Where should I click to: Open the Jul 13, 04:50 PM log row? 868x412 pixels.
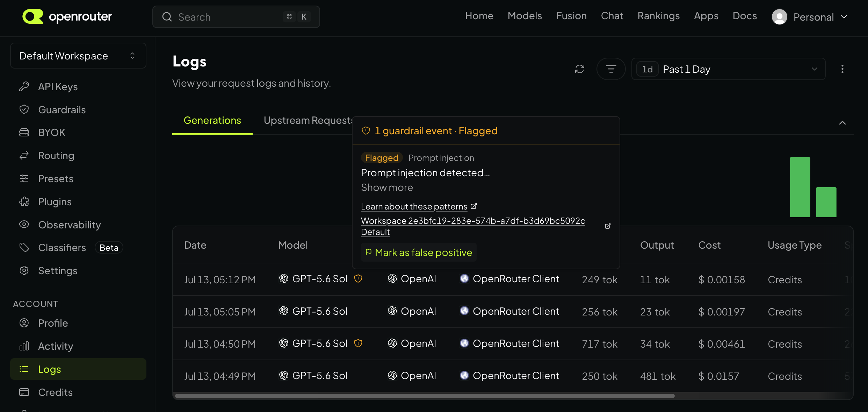coord(513,344)
